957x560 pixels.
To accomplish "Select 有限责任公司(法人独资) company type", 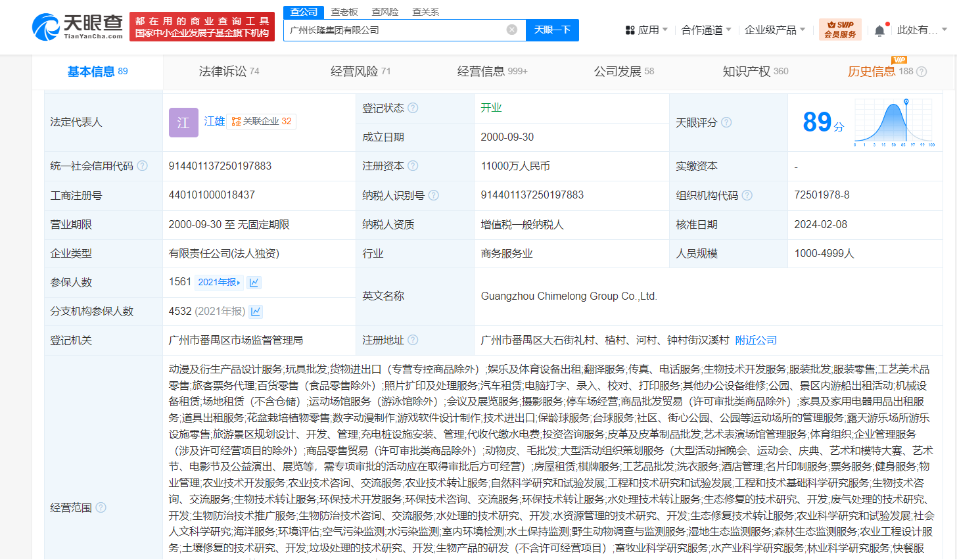I will [x=224, y=253].
